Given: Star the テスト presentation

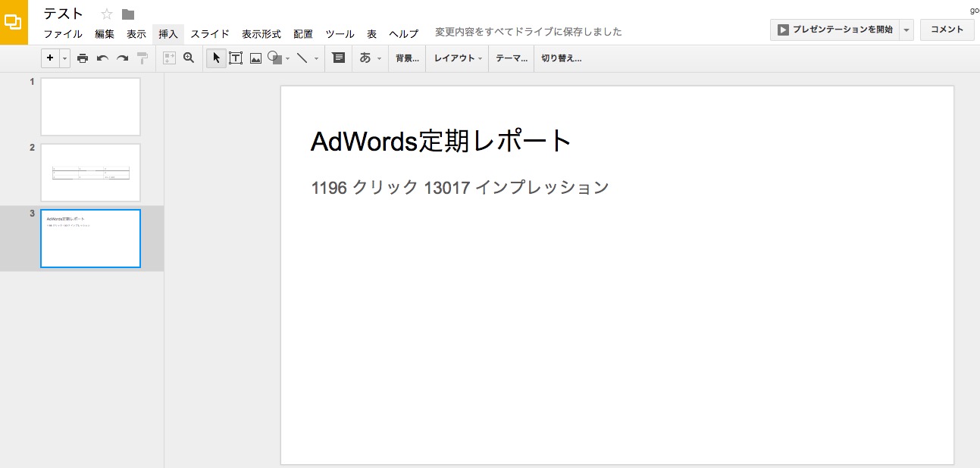Looking at the screenshot, I should tap(107, 14).
